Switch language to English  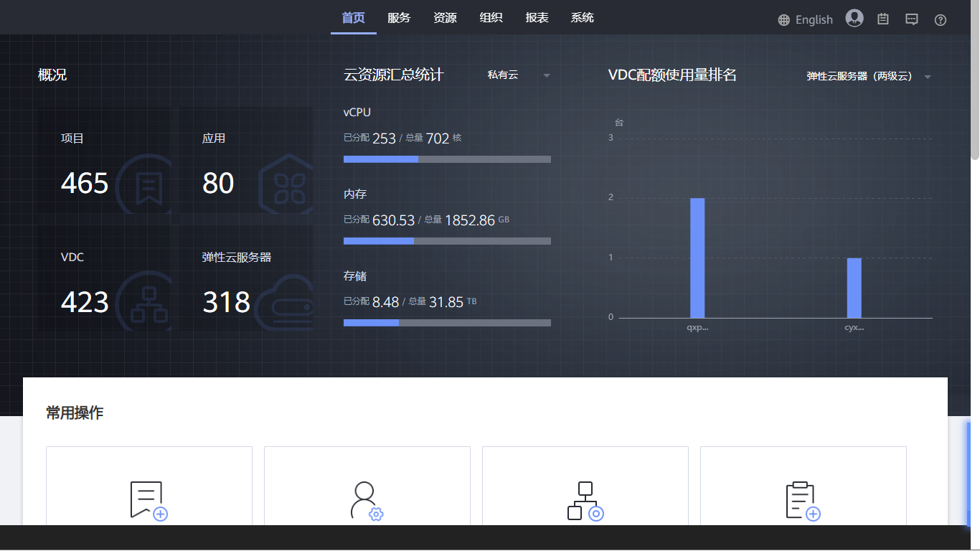click(814, 20)
